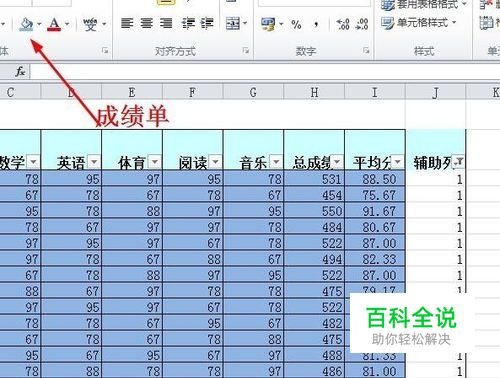Open the Accounting Number Format dropdown arrow
500x378 pixels.
[281, 24]
